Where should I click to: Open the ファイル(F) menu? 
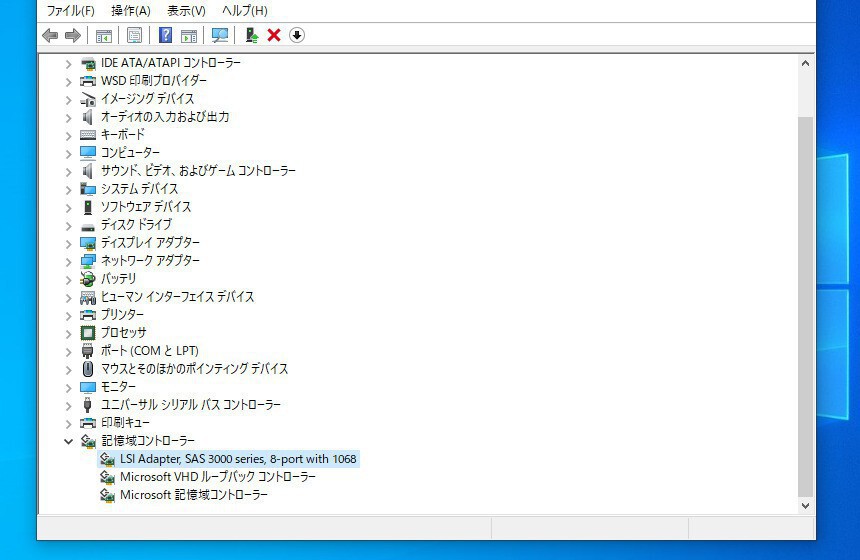(70, 10)
